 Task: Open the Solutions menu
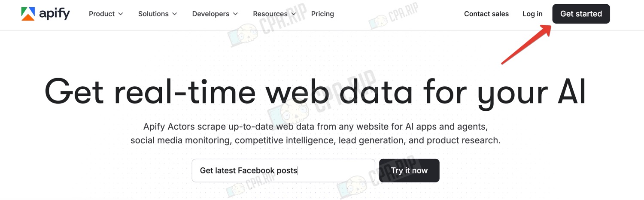pyautogui.click(x=153, y=14)
